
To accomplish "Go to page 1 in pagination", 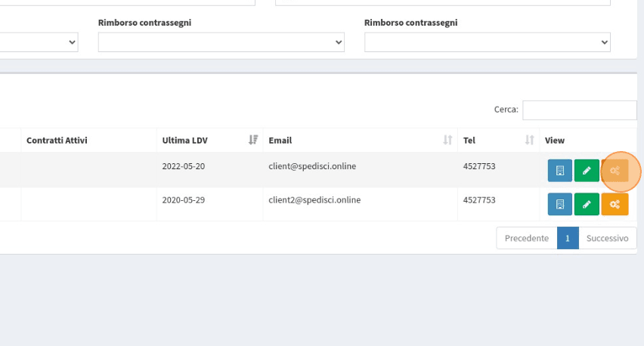I will [567, 238].
